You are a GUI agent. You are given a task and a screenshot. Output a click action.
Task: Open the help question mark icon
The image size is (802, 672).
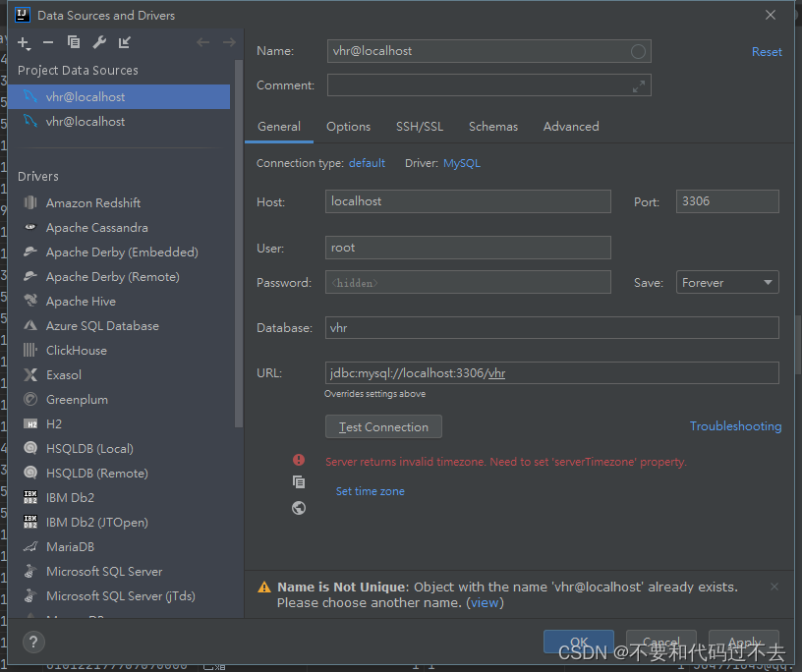coord(33,643)
